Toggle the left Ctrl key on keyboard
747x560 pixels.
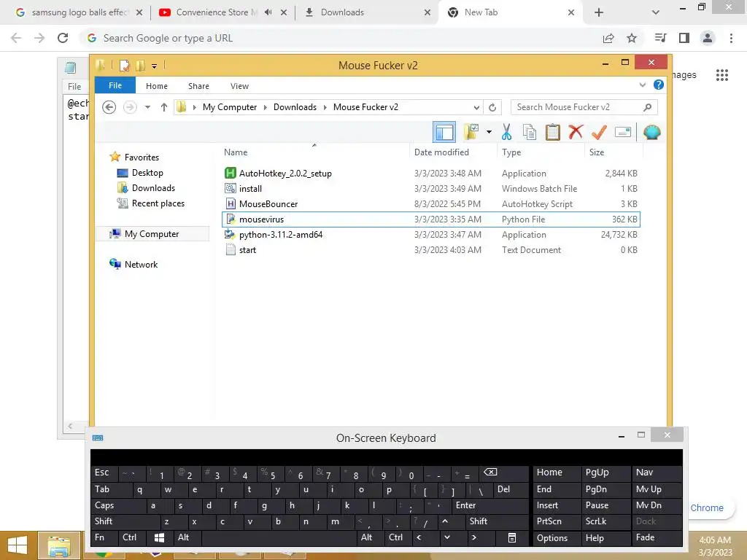click(133, 537)
